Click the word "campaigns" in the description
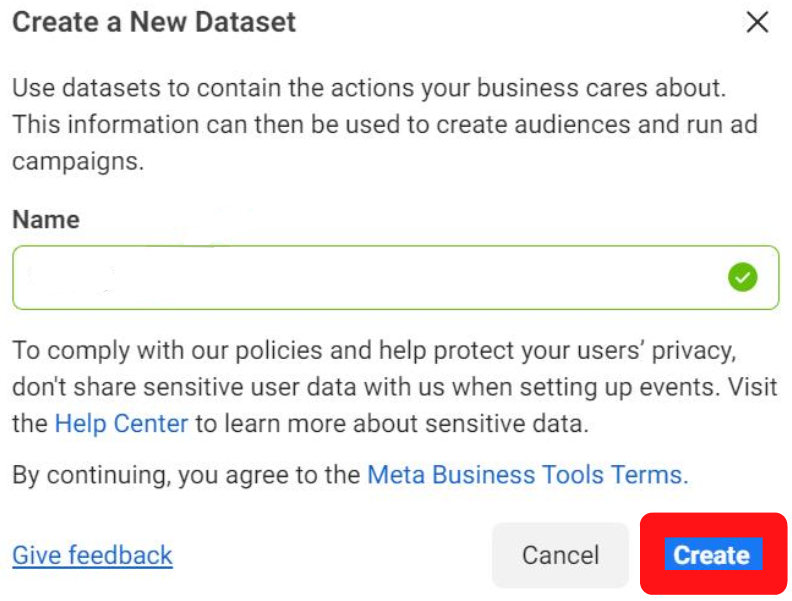Screen dimensions: 792x601 [x=78, y=162]
